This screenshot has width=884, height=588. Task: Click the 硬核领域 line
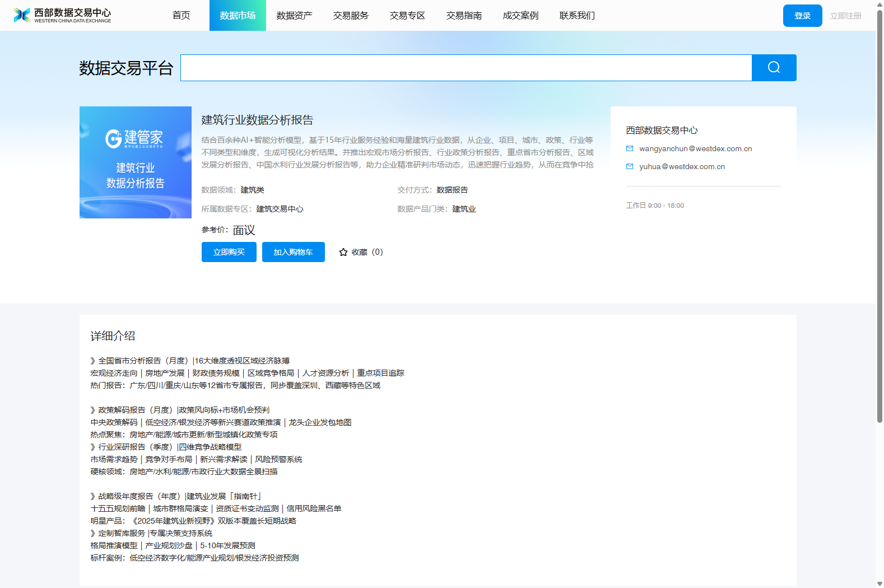click(184, 472)
